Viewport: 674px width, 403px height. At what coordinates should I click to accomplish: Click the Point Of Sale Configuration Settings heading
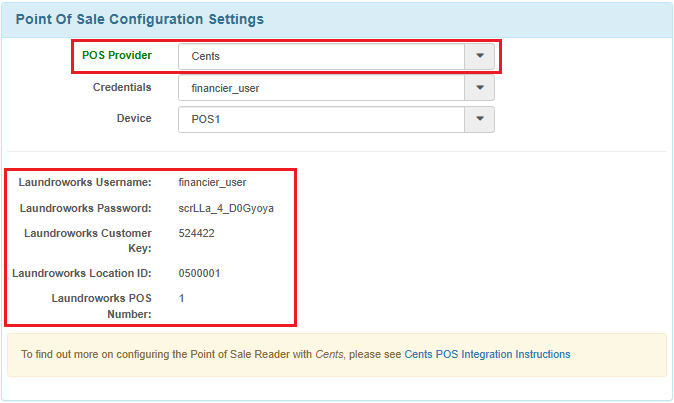[x=140, y=19]
